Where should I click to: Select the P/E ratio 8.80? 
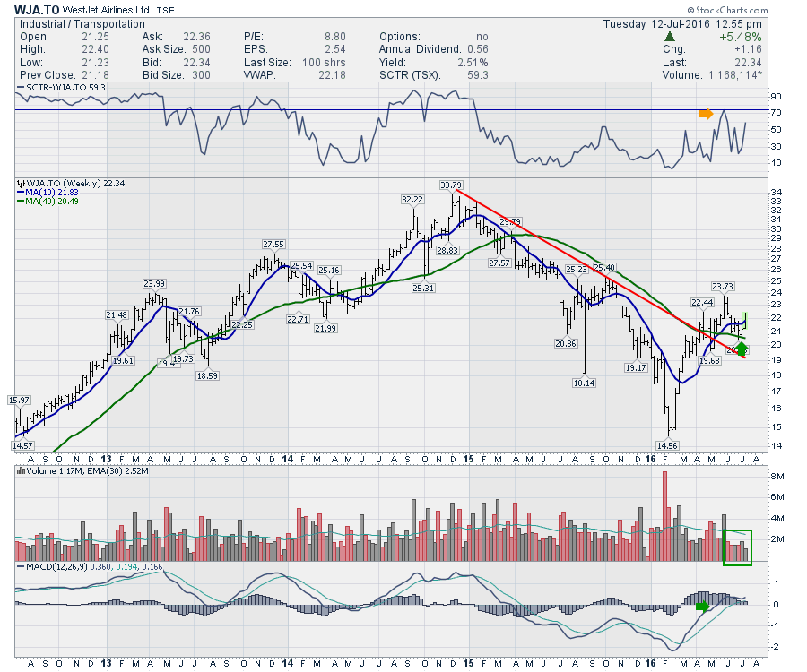[335, 37]
